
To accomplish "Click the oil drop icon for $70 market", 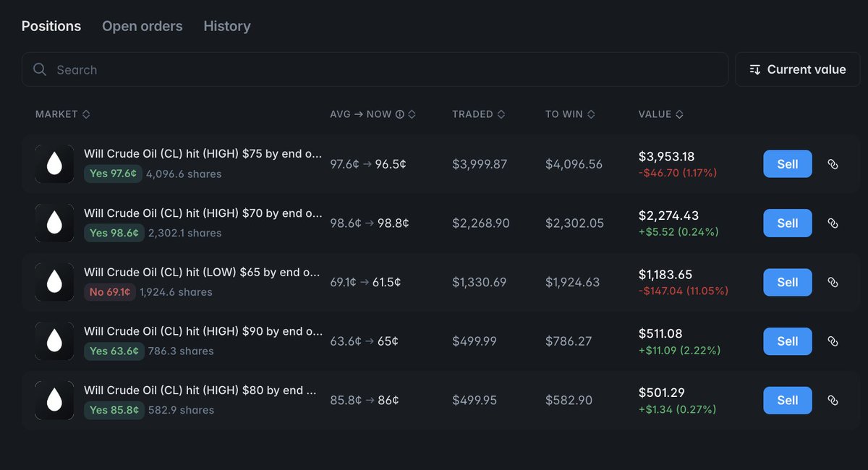I will point(54,223).
